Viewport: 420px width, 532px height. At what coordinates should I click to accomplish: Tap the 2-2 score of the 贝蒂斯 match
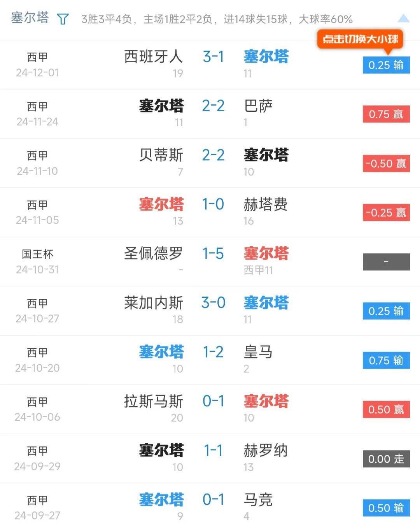click(213, 155)
